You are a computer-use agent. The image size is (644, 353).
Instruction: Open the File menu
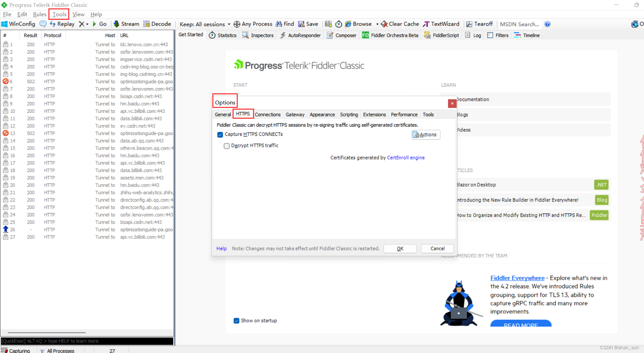(7, 14)
